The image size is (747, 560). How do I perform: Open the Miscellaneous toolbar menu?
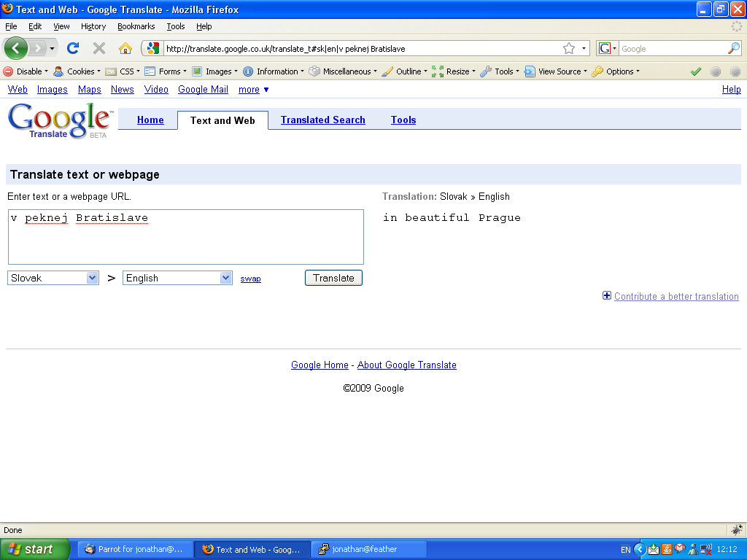tap(343, 71)
